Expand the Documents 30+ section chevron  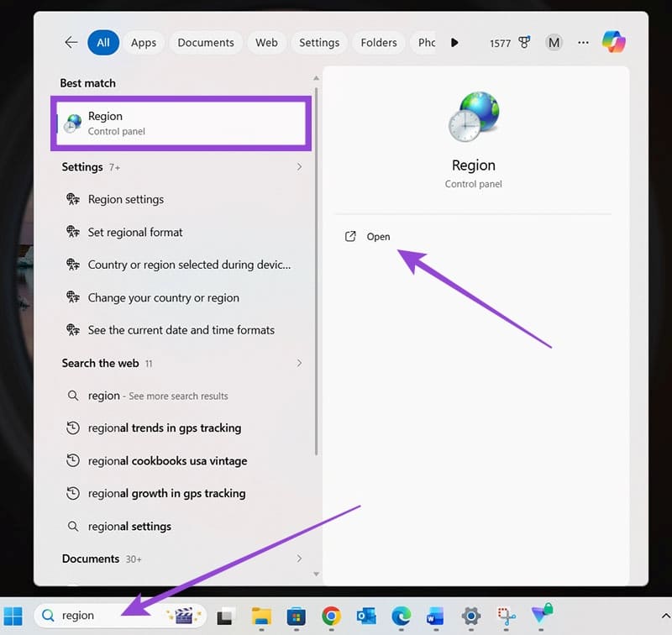(299, 558)
